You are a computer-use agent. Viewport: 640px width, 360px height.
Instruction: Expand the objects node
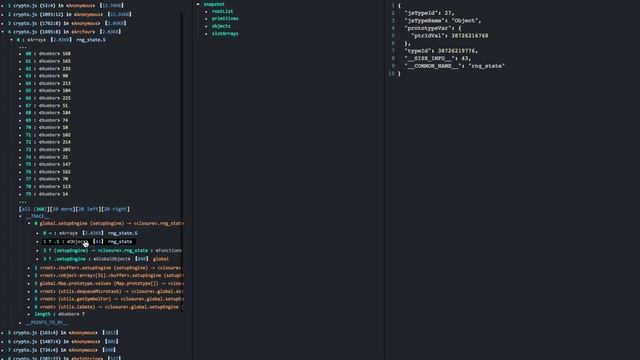coord(206,26)
